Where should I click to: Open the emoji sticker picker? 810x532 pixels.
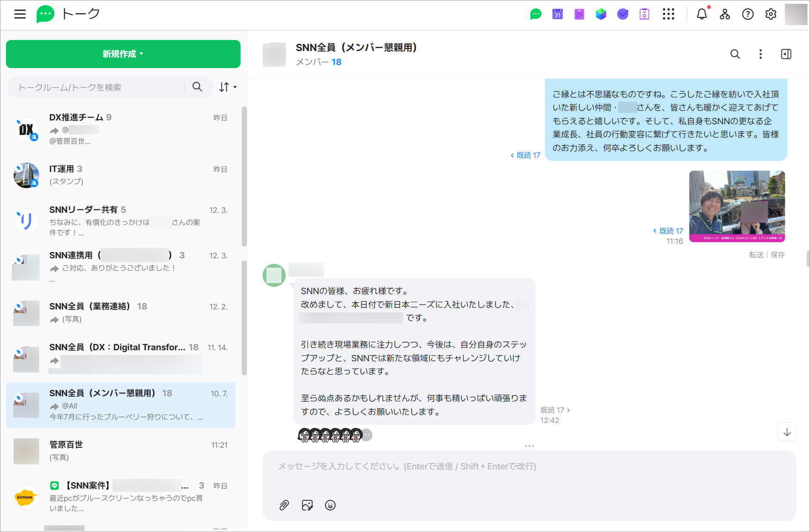330,505
